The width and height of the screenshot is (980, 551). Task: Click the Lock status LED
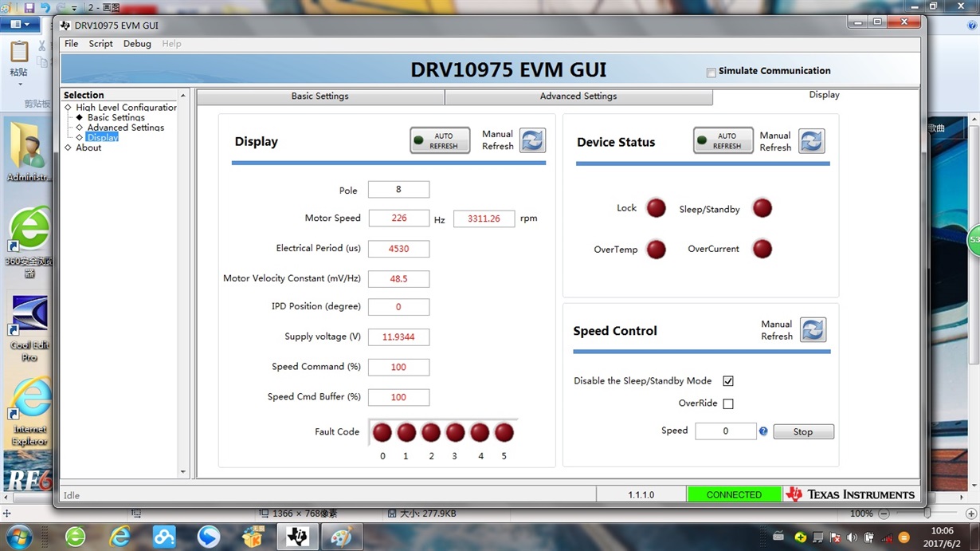[x=657, y=208]
